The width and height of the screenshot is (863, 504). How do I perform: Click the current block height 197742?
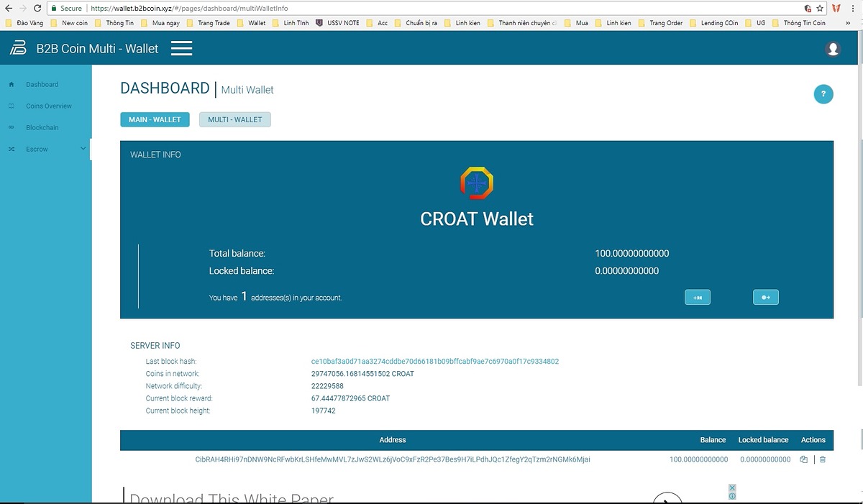(323, 411)
